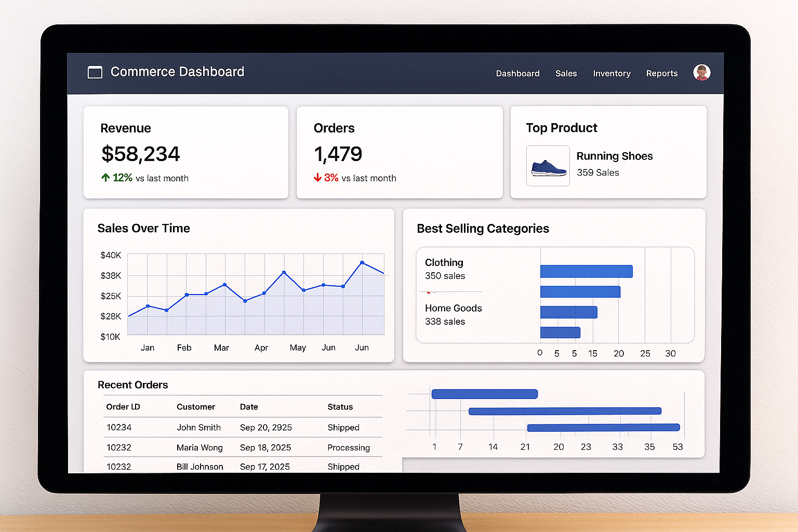
Task: Click the Clothing category bar
Action: 586,271
